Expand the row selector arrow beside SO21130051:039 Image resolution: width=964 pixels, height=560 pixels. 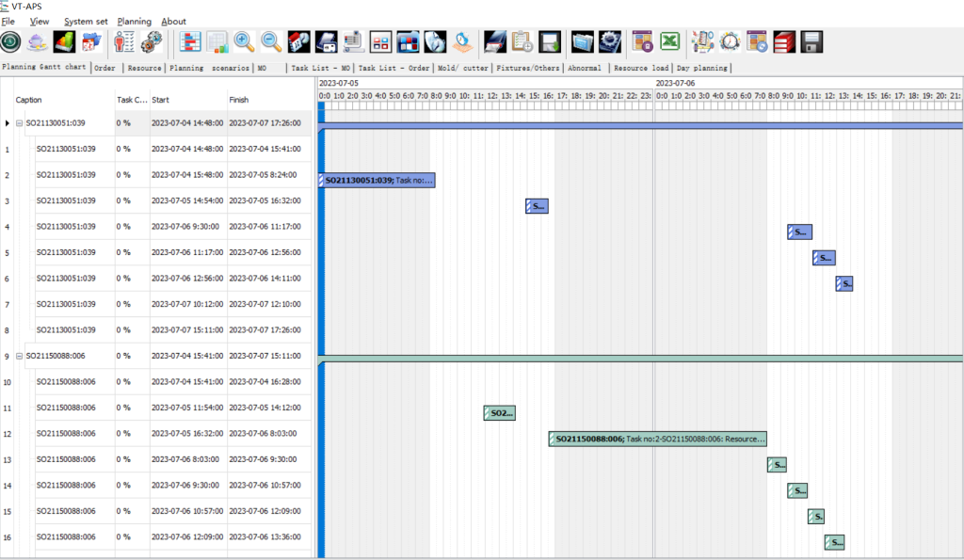tap(8, 122)
